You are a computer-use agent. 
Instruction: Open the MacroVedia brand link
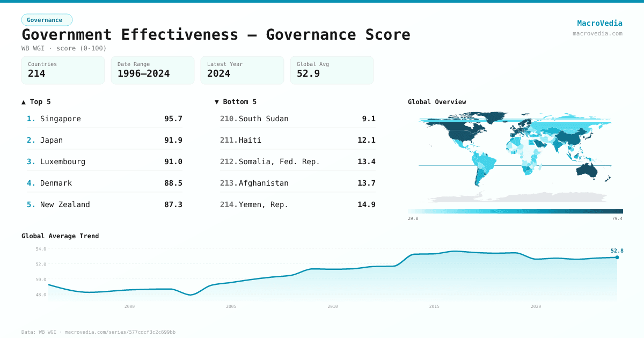(x=599, y=23)
